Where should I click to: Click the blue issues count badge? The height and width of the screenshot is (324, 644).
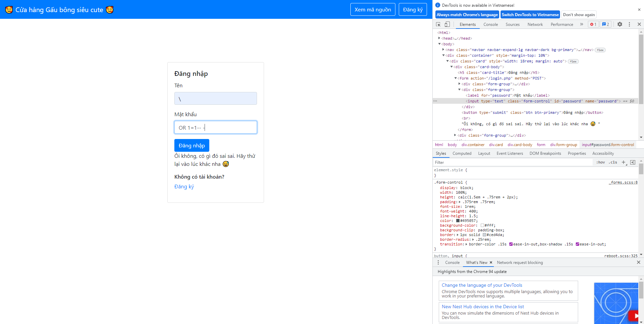pos(606,25)
